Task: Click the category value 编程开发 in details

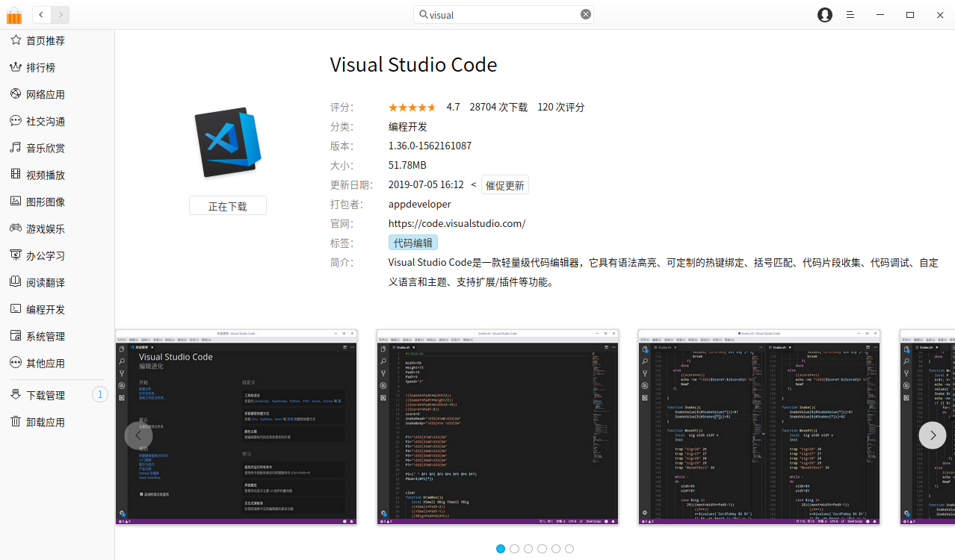Action: 408,126
